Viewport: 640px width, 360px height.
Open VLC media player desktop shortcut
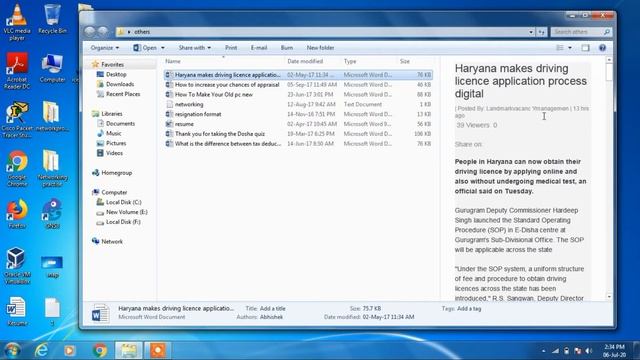[17, 21]
